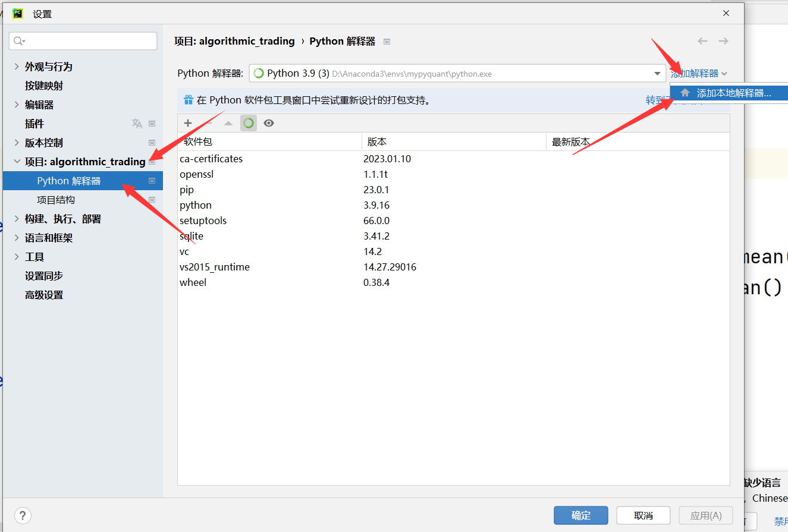The height and width of the screenshot is (532, 788).
Task: Select the ca-certificates package row
Action: pyautogui.click(x=454, y=159)
